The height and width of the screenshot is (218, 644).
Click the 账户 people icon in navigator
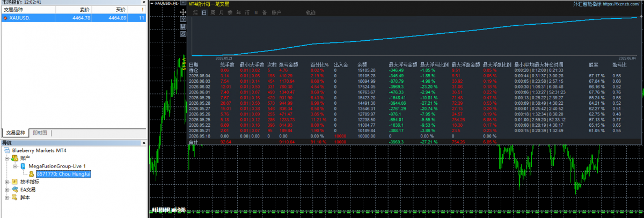14,158
